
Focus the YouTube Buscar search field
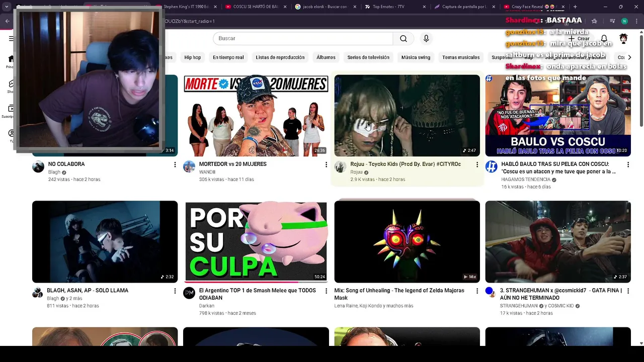[x=303, y=39]
